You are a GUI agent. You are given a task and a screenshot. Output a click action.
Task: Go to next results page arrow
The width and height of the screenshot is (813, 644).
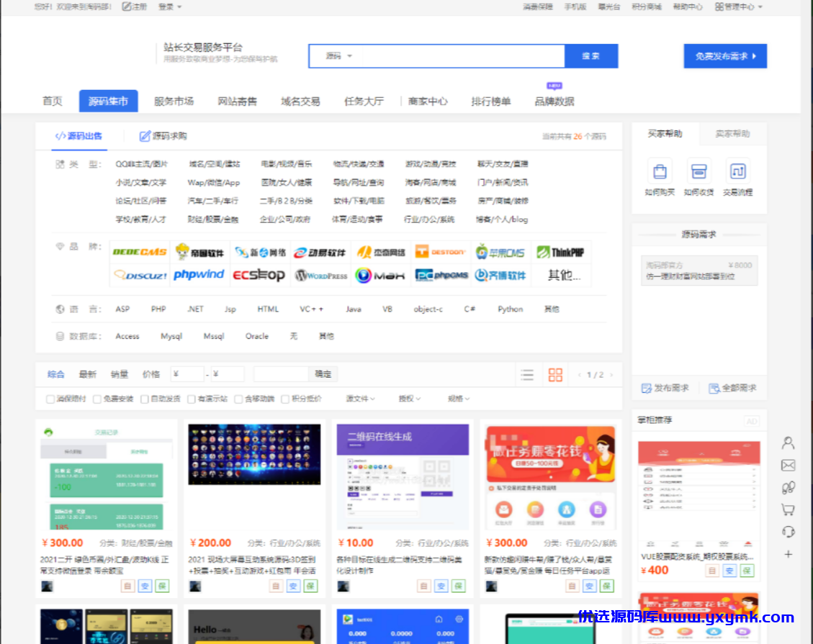[x=612, y=375]
